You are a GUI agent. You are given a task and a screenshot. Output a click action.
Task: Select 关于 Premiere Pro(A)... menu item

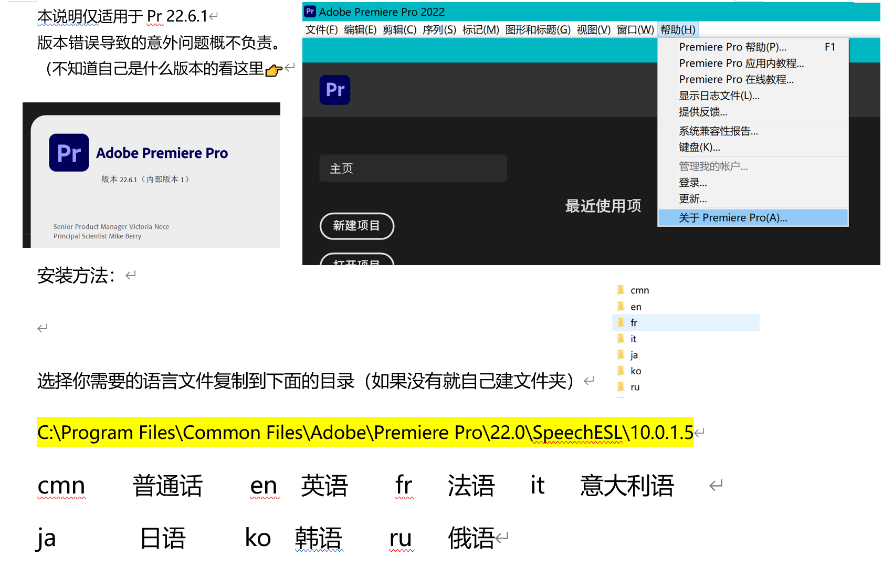click(x=753, y=218)
